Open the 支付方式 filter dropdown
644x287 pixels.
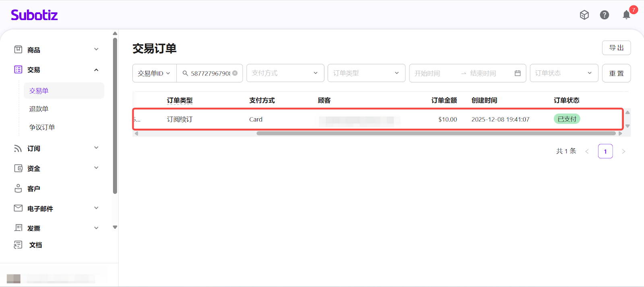coord(285,73)
